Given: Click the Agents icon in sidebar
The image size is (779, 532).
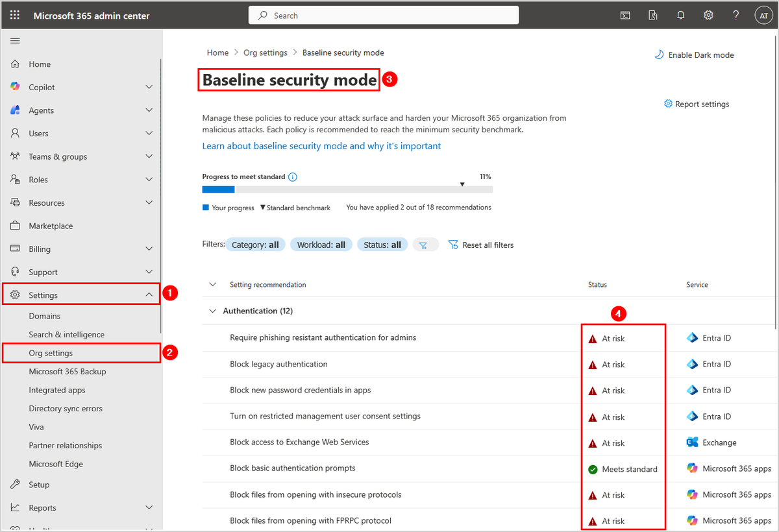Looking at the screenshot, I should click(x=16, y=110).
